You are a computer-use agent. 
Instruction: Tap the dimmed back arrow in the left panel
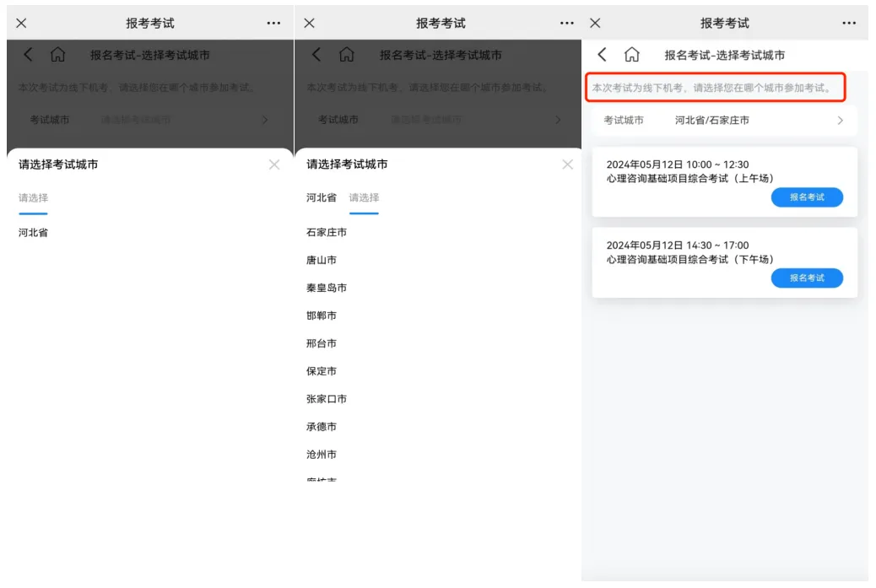(28, 55)
